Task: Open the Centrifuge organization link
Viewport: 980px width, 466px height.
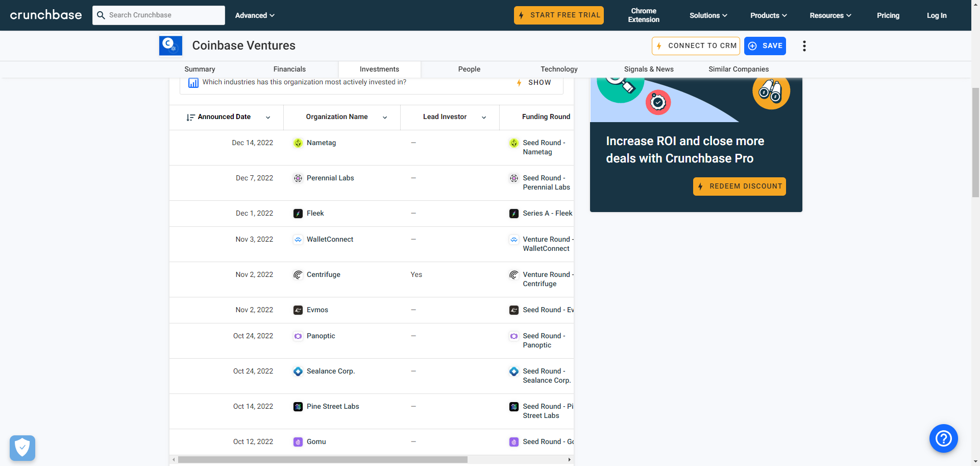Action: point(323,275)
